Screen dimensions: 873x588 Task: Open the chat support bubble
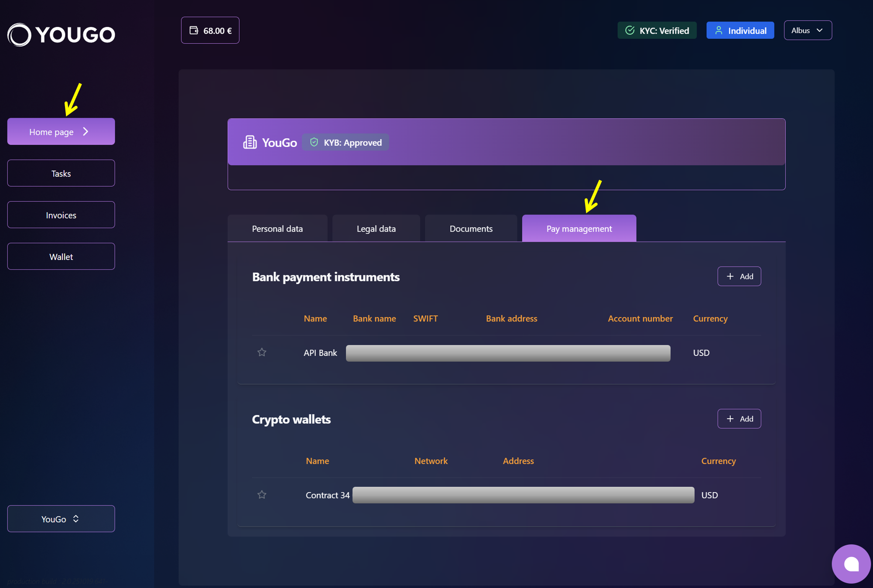coord(851,564)
